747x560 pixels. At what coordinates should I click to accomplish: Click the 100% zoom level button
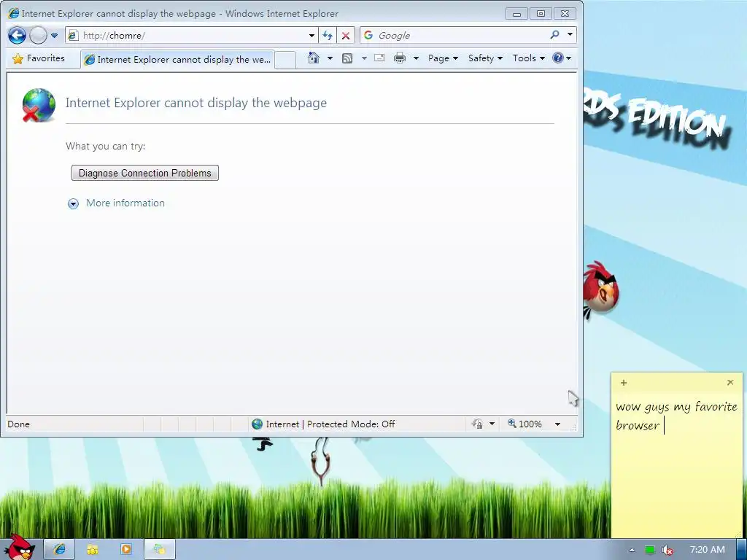pyautogui.click(x=525, y=424)
